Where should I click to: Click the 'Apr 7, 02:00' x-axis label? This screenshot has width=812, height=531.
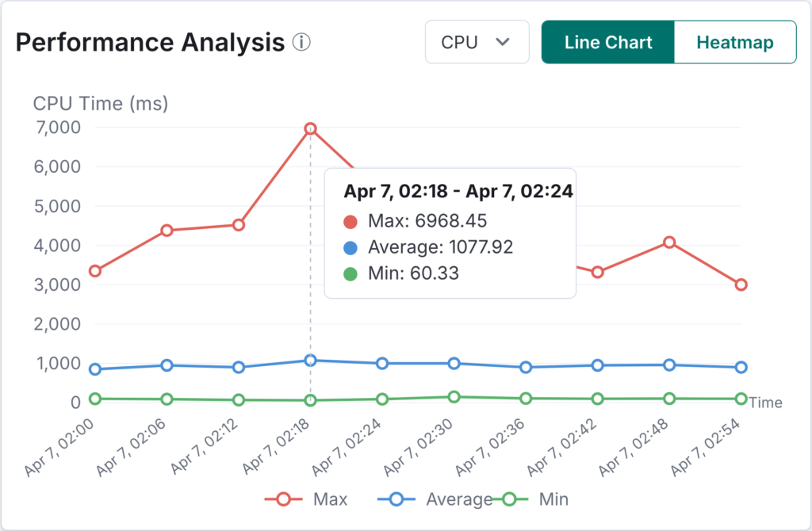tap(59, 447)
